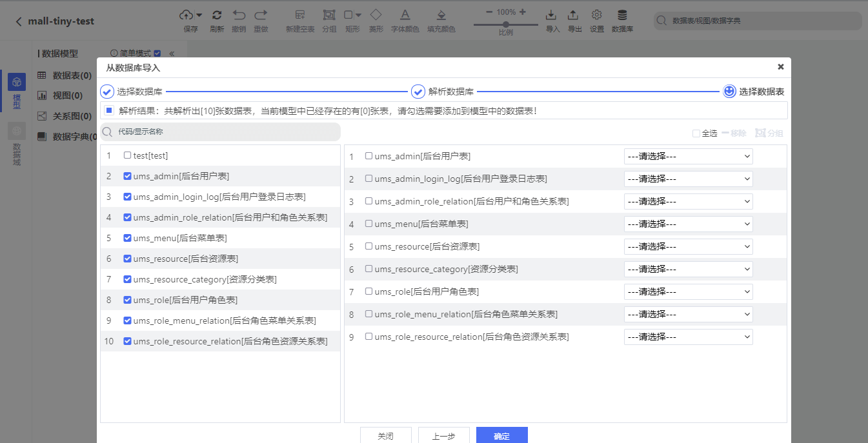
Task: Uncheck ums_role_resource_relation in left list
Action: click(127, 341)
